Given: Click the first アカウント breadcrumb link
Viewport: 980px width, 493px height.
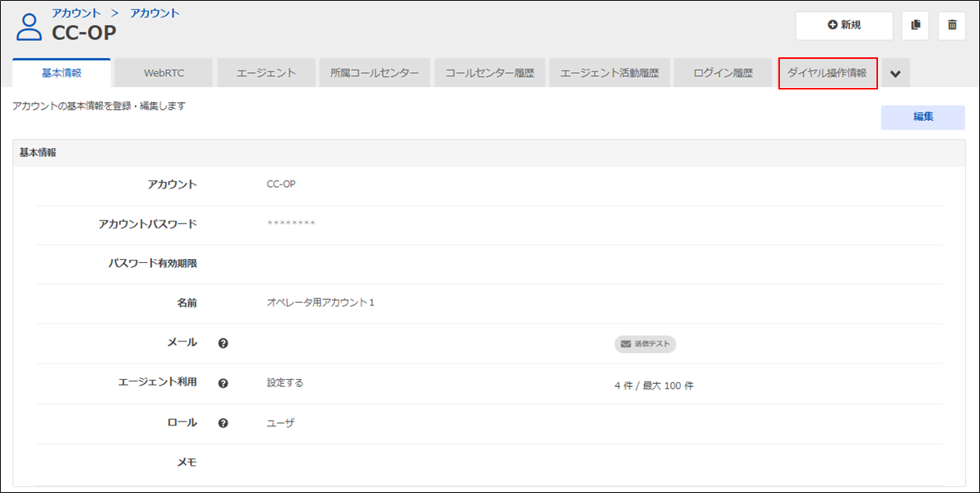Looking at the screenshot, I should (x=76, y=13).
